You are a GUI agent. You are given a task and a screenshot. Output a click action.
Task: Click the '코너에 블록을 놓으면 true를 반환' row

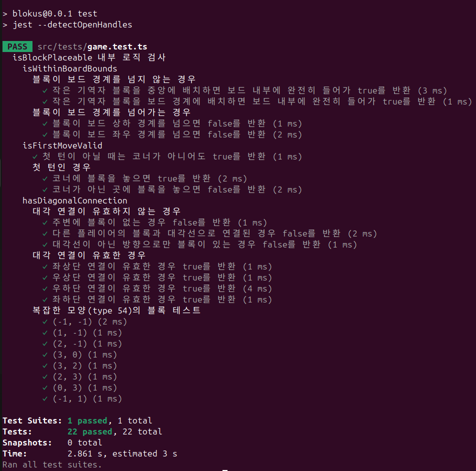(x=145, y=178)
